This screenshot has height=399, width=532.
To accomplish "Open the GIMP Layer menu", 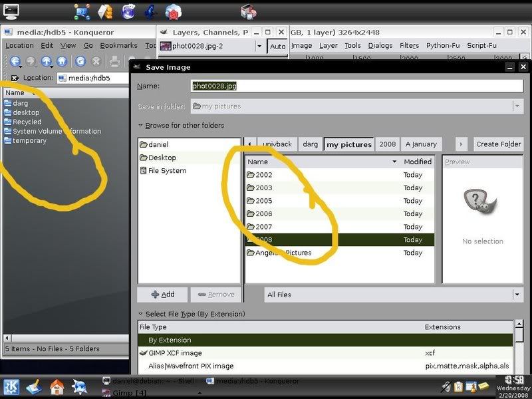I will (x=328, y=45).
